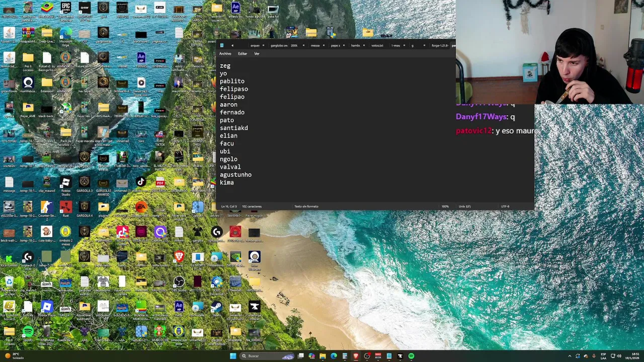Image resolution: width=644 pixels, height=362 pixels.
Task: Open the Editar menu in Notepad
Action: click(x=243, y=53)
